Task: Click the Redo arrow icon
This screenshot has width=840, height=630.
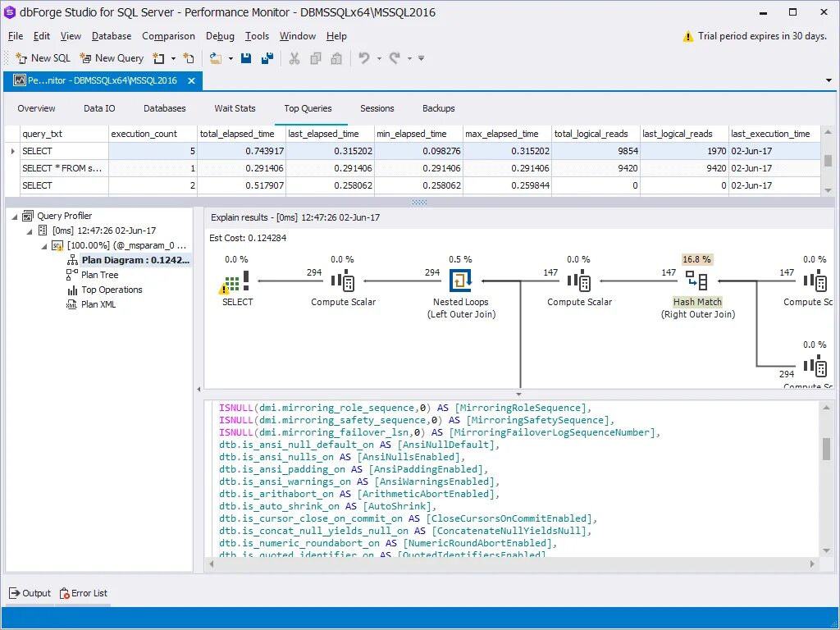Action: click(x=395, y=58)
